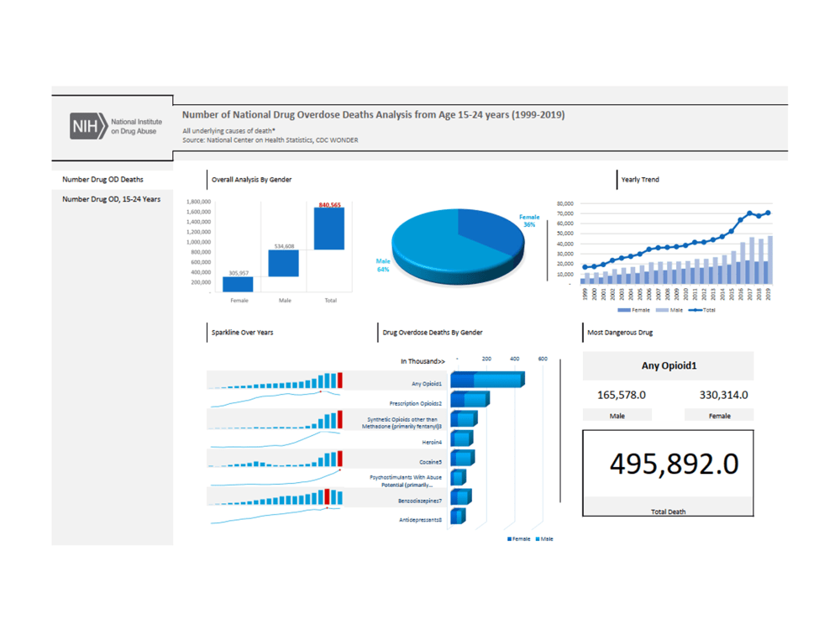The width and height of the screenshot is (840, 630).
Task: Click the Prescription Opioids2 category axis label
Action: pos(415,403)
